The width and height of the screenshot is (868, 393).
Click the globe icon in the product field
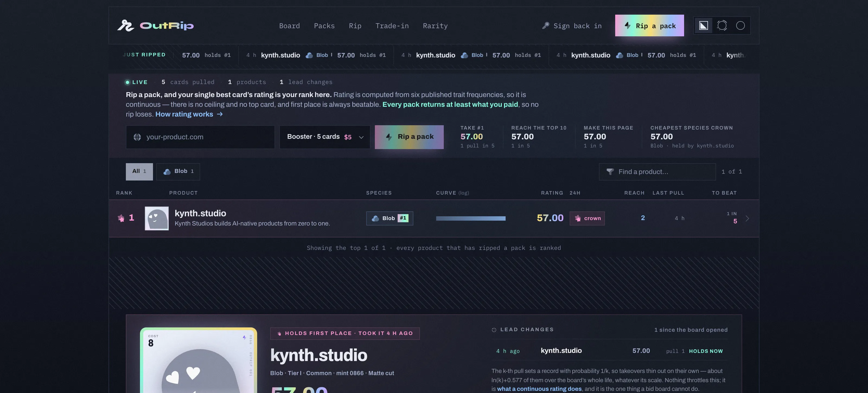click(137, 137)
